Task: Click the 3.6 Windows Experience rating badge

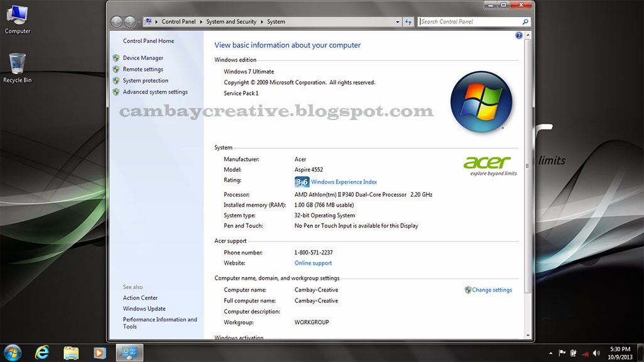Action: (x=302, y=182)
